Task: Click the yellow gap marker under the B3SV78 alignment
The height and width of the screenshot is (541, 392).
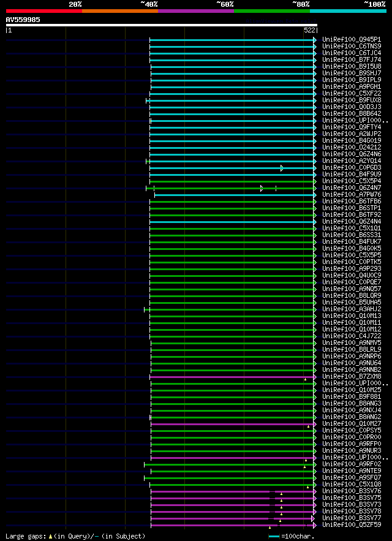Action: tap(282, 514)
